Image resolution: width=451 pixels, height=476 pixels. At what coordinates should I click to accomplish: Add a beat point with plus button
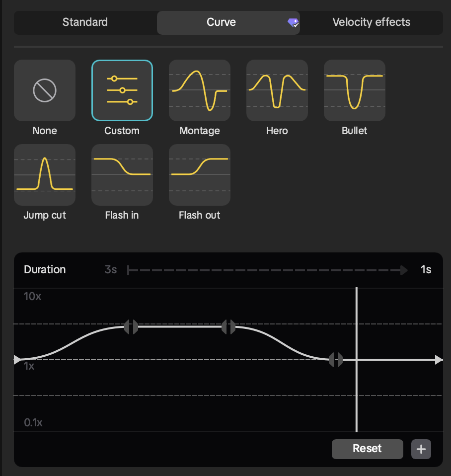click(421, 449)
